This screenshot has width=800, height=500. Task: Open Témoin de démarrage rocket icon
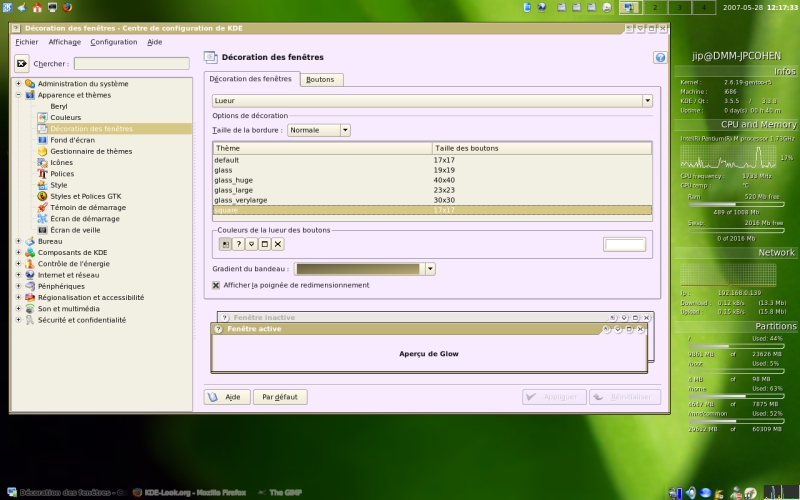[x=42, y=207]
